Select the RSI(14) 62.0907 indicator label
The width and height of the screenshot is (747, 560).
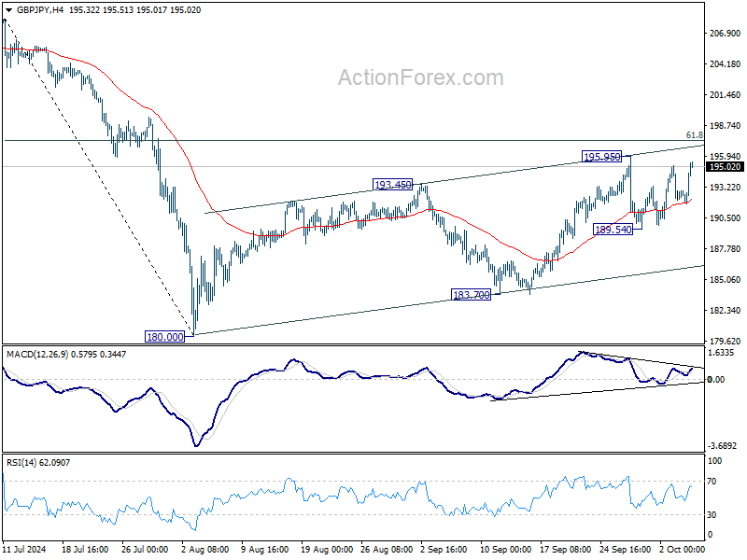(x=37, y=462)
